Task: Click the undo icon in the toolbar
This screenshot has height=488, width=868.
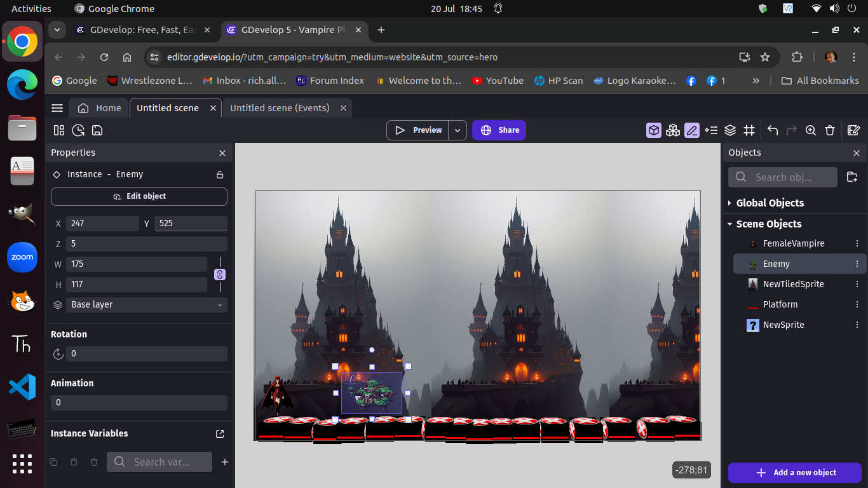Action: (x=772, y=130)
